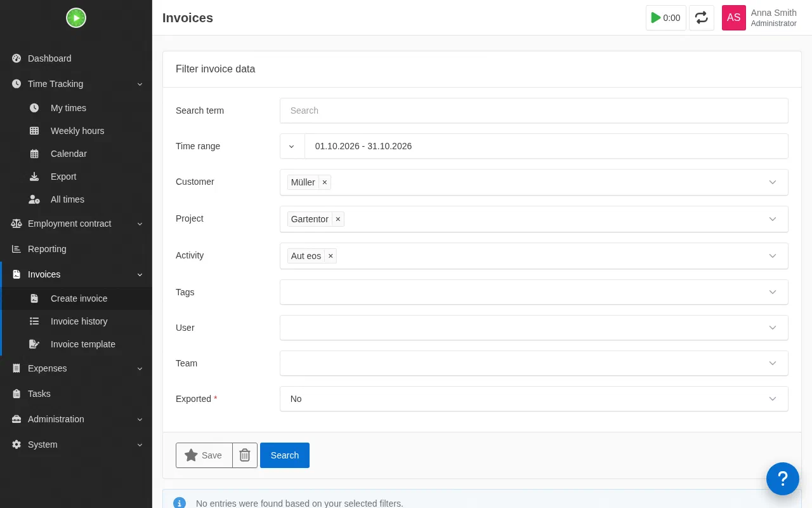The width and height of the screenshot is (812, 508).
Task: Open Create invoice page
Action: (76, 298)
